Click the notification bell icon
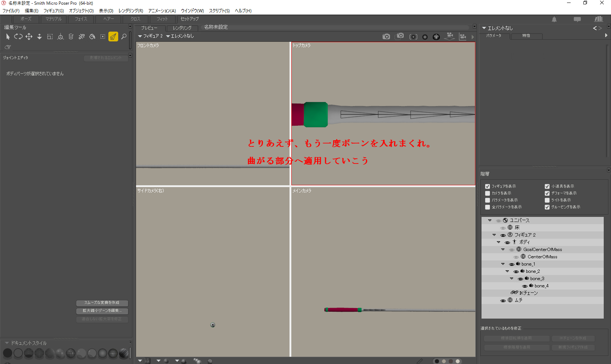 click(x=554, y=19)
